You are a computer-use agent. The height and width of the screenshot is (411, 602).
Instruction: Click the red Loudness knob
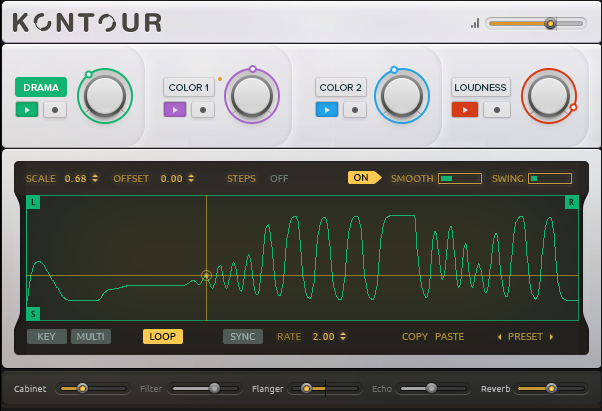(x=549, y=96)
